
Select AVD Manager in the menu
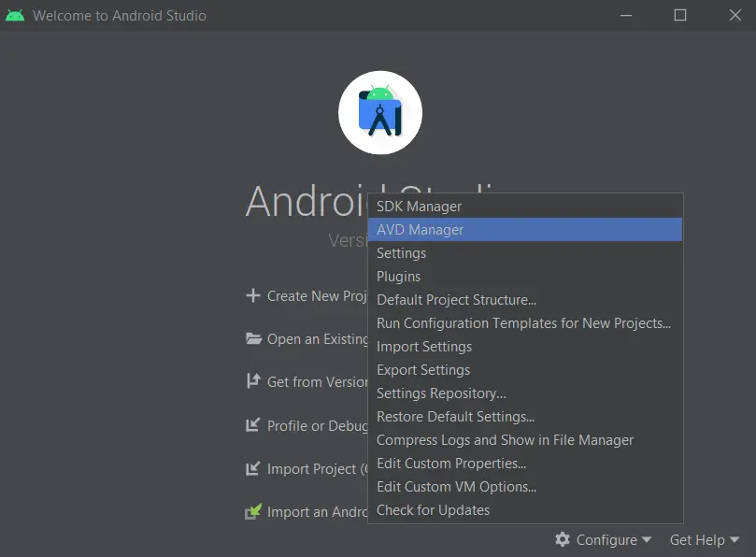click(525, 230)
